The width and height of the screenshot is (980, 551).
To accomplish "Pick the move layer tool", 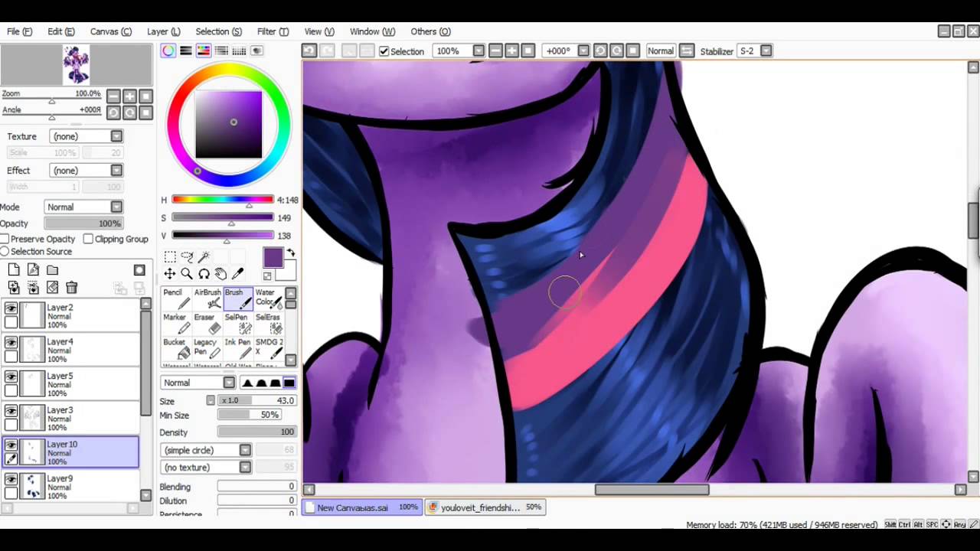I will coord(170,274).
